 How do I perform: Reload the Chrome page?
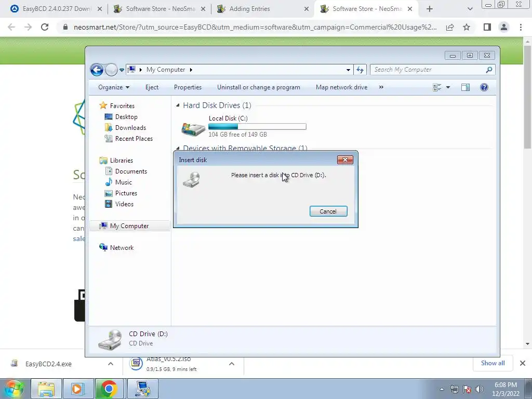pos(45,27)
